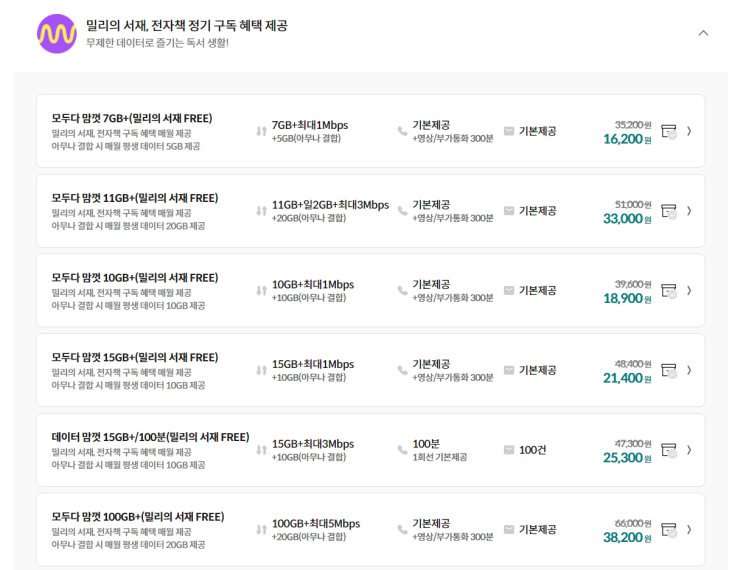Viewport: 743px width, 570px height.
Task: Click box icon on 모두다 맘껏 10GB+ plan
Action: point(669,291)
